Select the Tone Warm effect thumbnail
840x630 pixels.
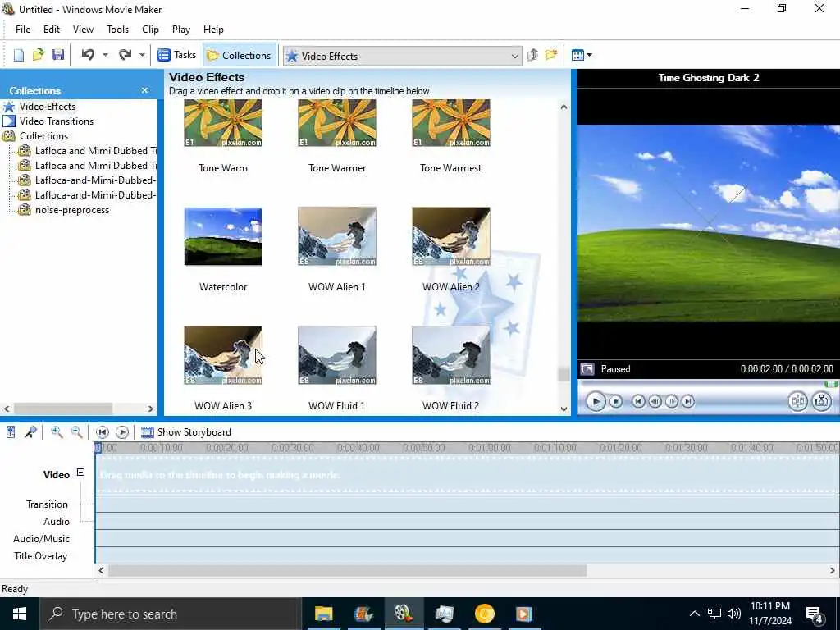223,123
